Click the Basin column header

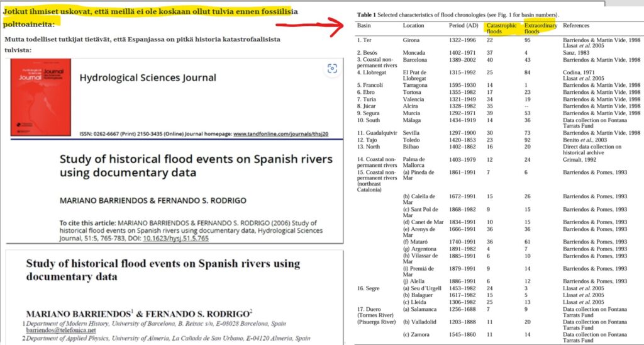pos(364,26)
